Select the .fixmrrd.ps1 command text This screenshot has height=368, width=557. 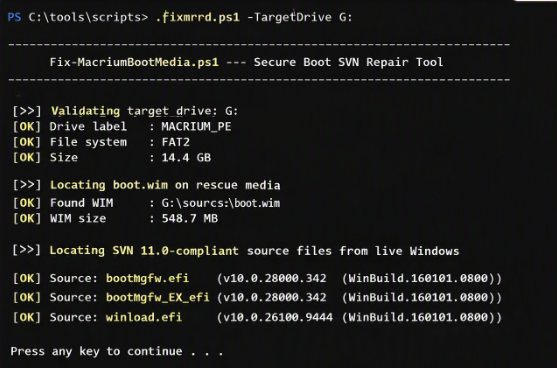pyautogui.click(x=198, y=17)
